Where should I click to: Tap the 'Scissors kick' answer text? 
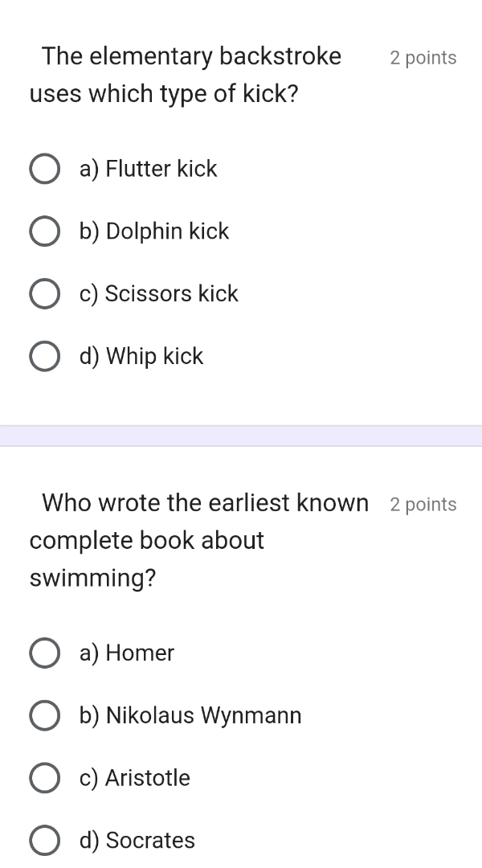point(159,294)
